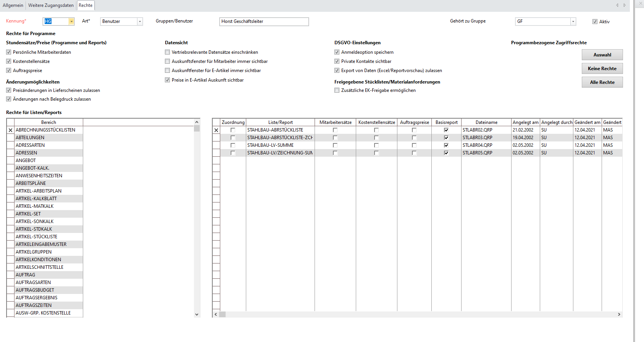
Task: Enable Zusätzliche EK-Freigabe ermöglichen
Action: pyautogui.click(x=337, y=90)
